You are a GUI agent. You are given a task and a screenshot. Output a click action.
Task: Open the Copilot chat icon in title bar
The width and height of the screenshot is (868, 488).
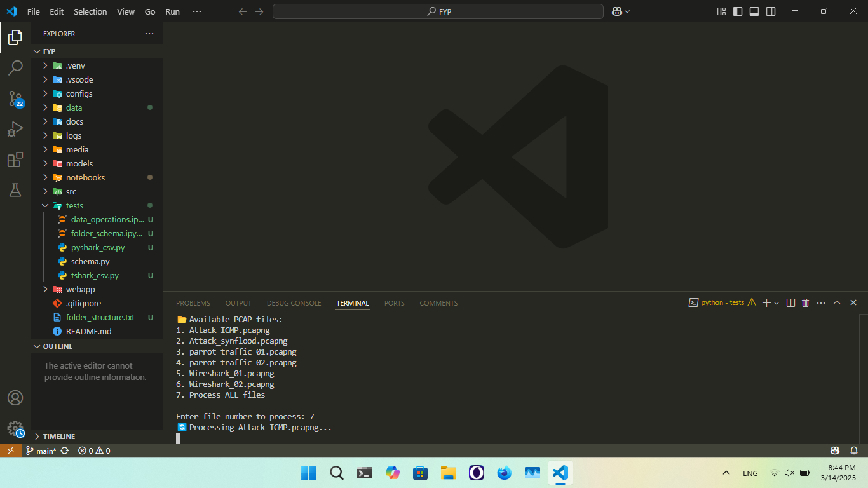click(x=616, y=11)
